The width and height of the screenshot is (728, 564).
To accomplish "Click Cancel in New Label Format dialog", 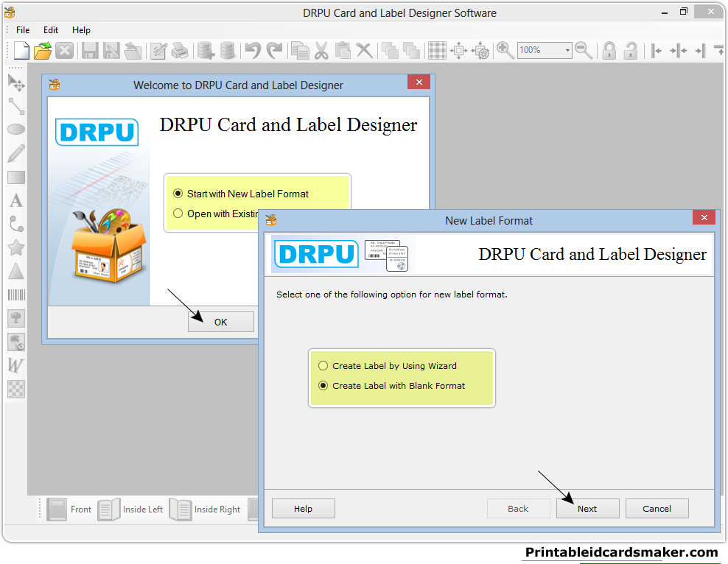I will 657,508.
